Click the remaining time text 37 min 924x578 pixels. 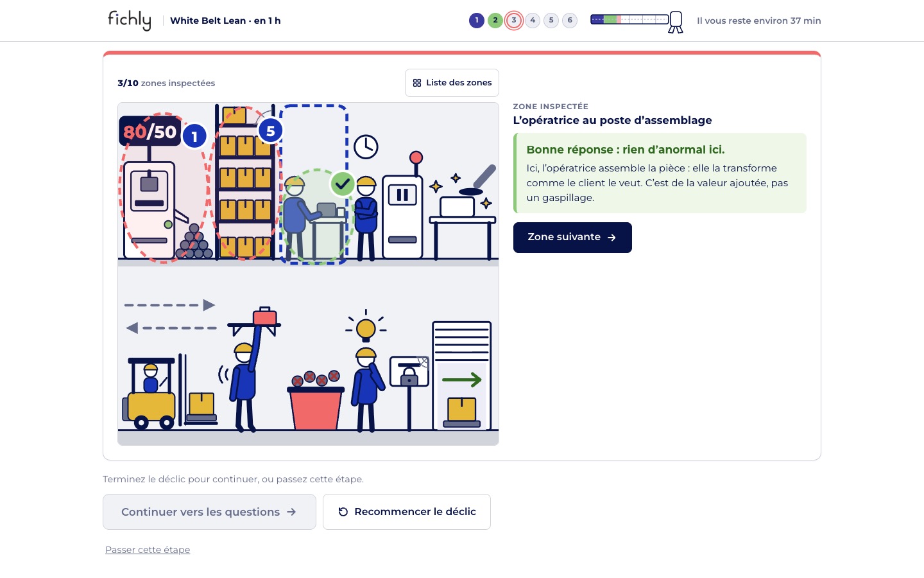point(759,21)
